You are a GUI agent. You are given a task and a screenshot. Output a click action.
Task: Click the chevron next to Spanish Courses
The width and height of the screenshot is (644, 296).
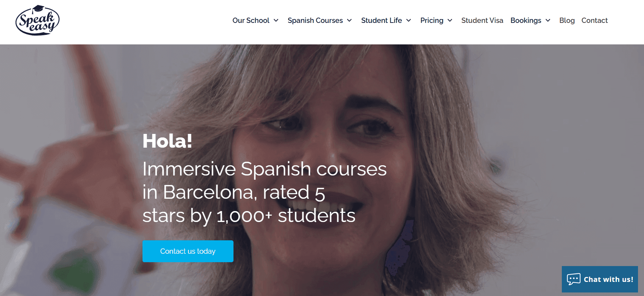coord(350,20)
